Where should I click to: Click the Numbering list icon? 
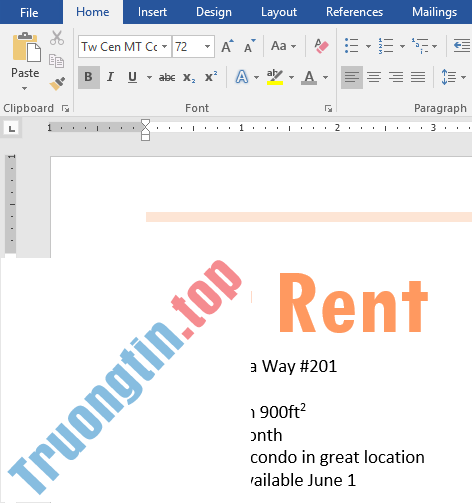pos(386,46)
